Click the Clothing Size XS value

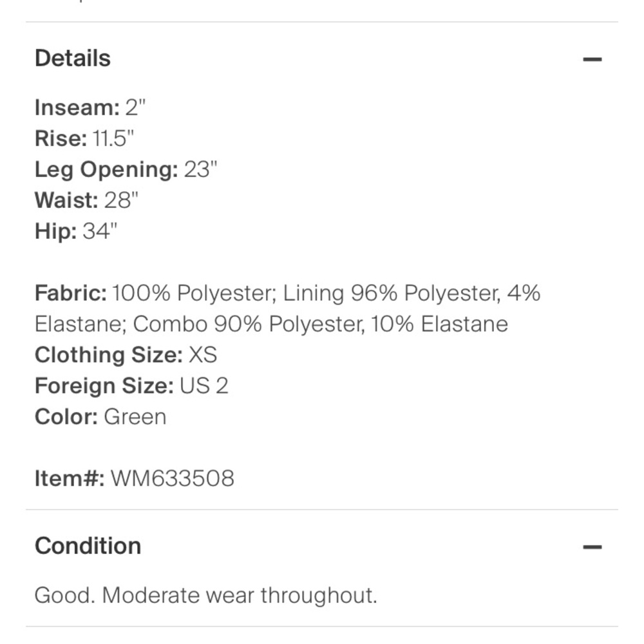coord(202,355)
